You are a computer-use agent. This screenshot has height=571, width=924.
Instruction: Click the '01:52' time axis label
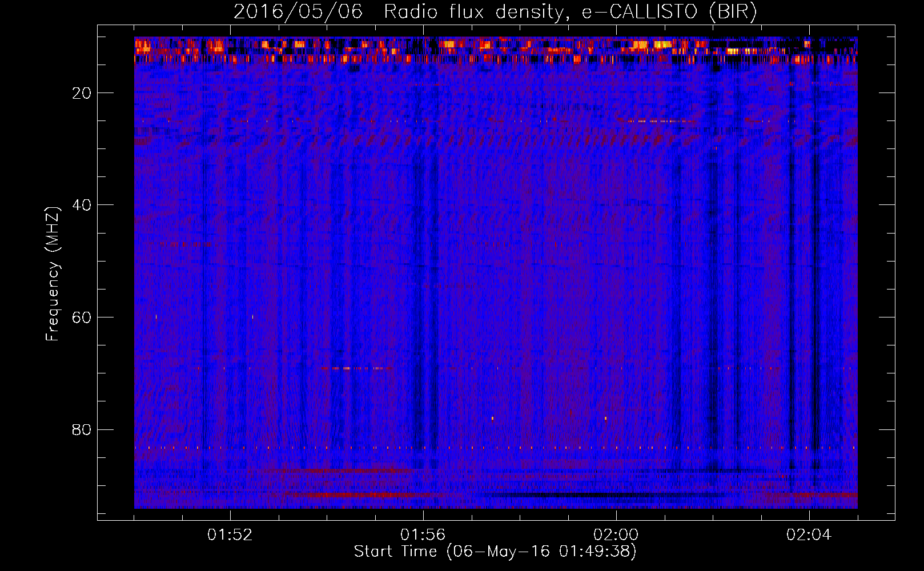(x=230, y=535)
